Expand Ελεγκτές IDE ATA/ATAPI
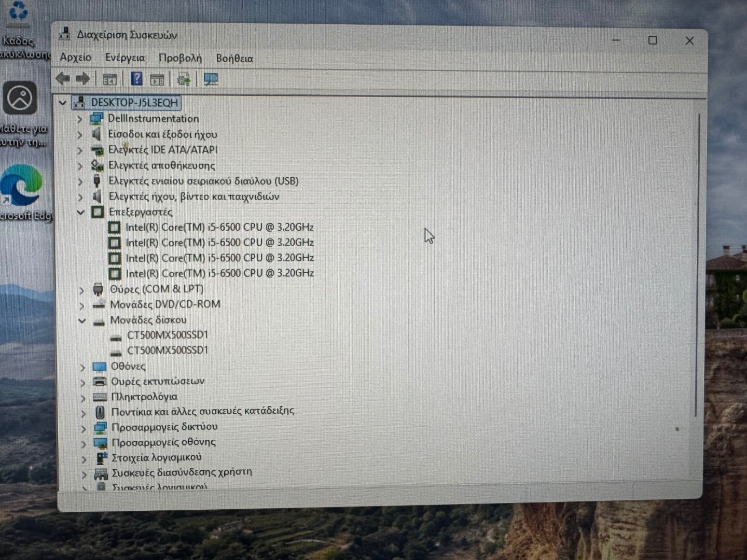Image resolution: width=747 pixels, height=560 pixels. click(80, 150)
